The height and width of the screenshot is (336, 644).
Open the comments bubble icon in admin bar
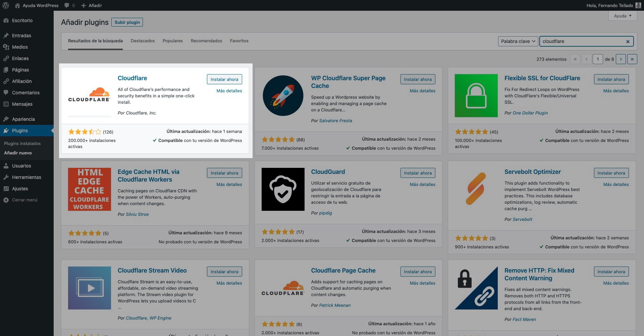pos(67,5)
